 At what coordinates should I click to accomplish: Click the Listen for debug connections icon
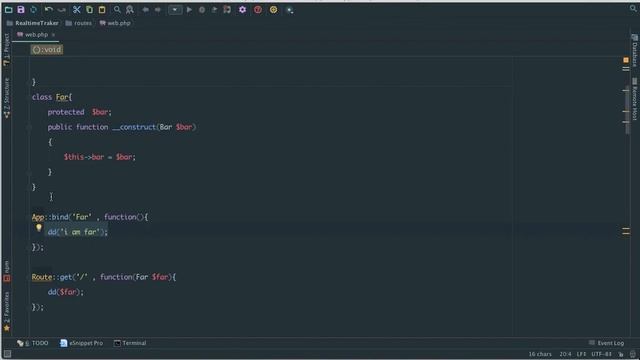(x=227, y=9)
